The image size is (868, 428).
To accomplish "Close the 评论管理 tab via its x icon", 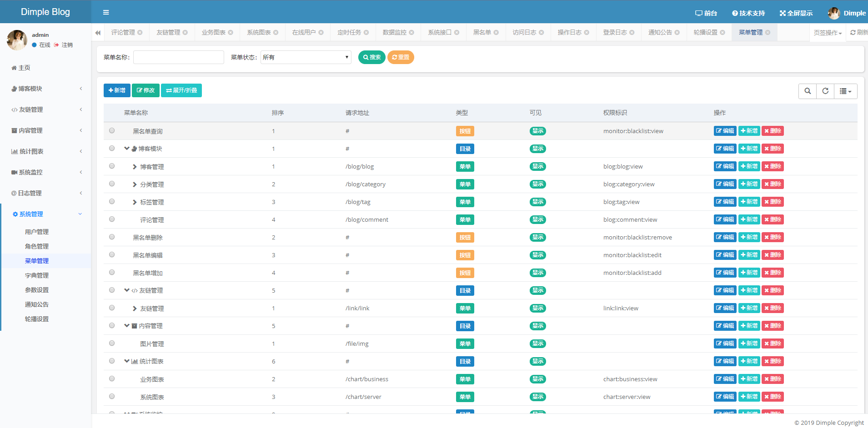I will 140,32.
